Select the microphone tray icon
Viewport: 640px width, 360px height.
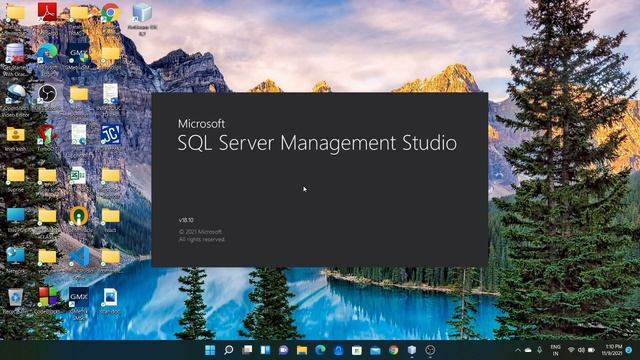coord(539,350)
